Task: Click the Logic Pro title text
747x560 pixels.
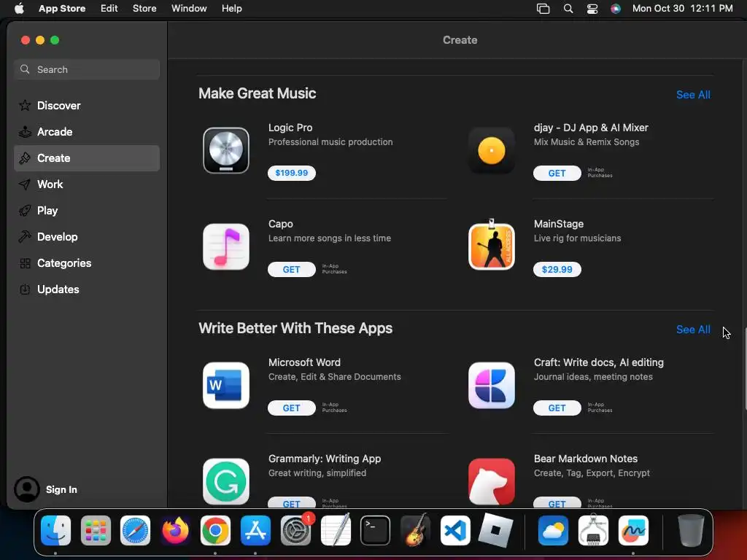Action: (290, 128)
